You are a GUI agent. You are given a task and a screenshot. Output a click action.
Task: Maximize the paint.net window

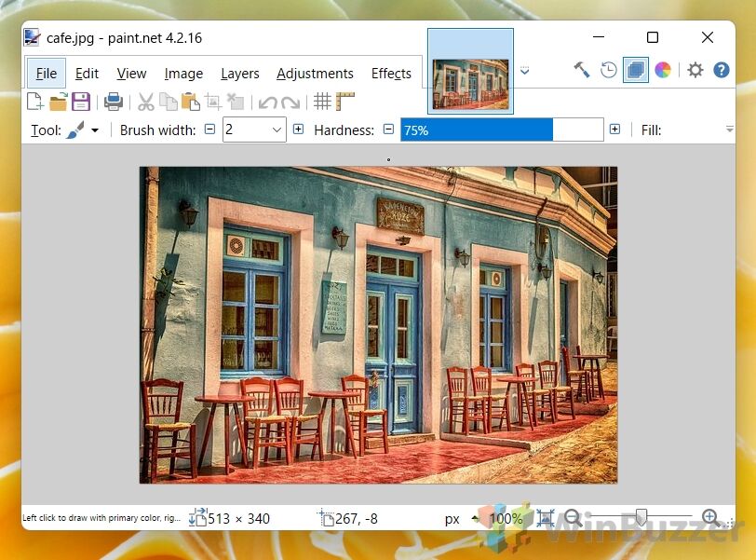pos(653,37)
